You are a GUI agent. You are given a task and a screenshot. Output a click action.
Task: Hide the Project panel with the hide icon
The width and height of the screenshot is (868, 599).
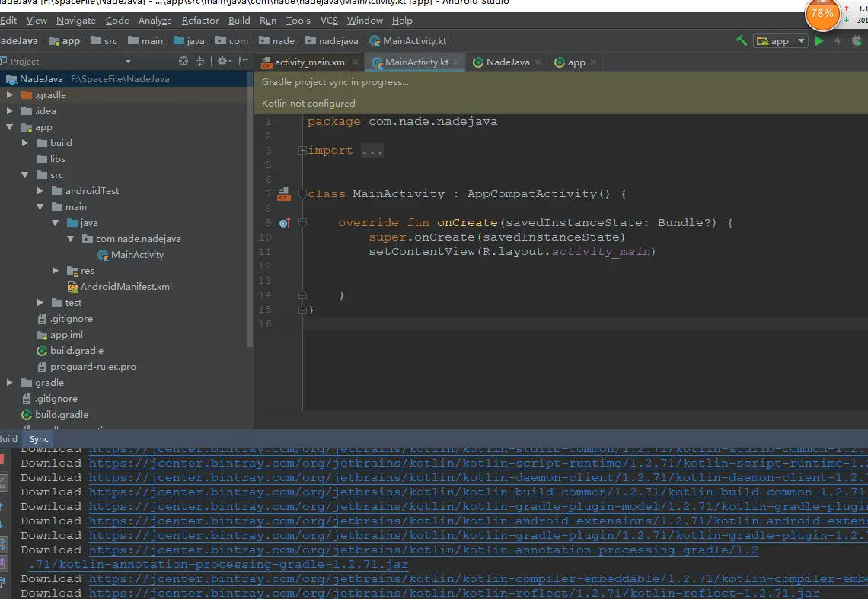pyautogui.click(x=243, y=61)
